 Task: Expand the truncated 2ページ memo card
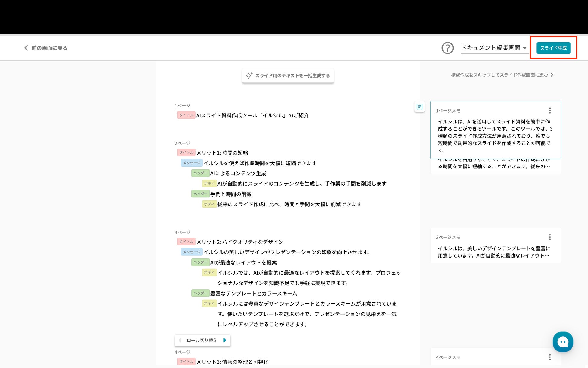[x=494, y=166]
